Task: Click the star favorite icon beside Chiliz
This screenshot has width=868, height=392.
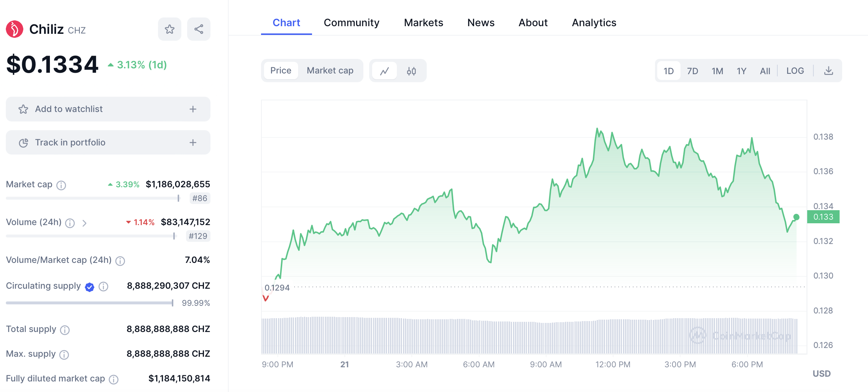Action: [x=169, y=29]
